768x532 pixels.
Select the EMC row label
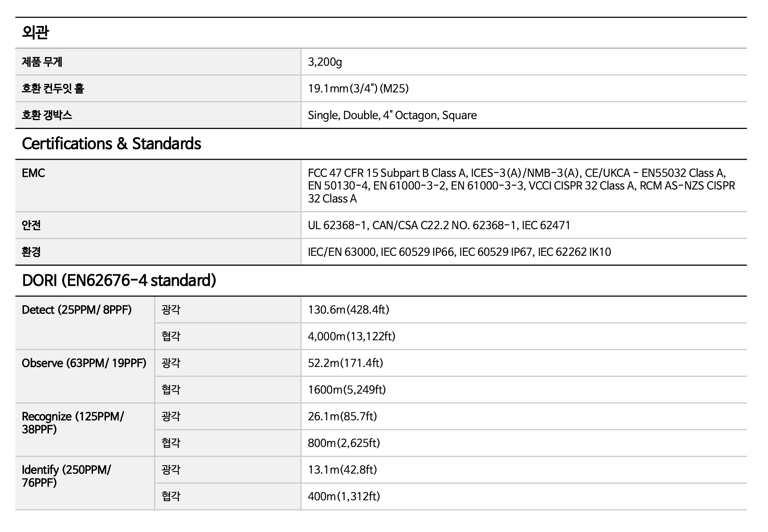tap(33, 173)
